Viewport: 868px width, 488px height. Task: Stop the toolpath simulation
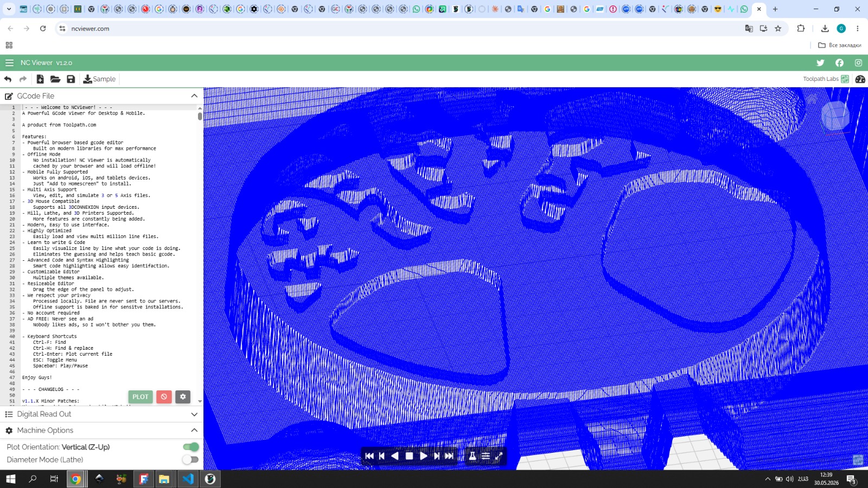pyautogui.click(x=410, y=456)
